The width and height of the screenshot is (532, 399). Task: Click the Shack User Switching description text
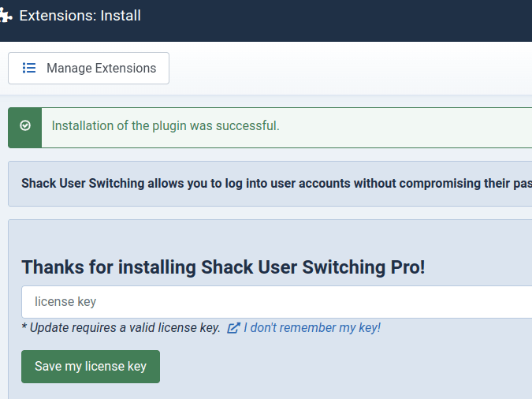coord(277,184)
